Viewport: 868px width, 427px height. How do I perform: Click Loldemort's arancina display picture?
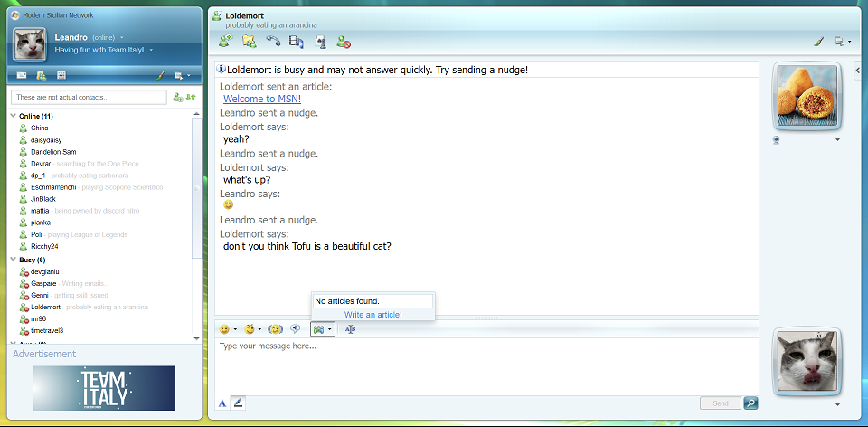pyautogui.click(x=807, y=97)
